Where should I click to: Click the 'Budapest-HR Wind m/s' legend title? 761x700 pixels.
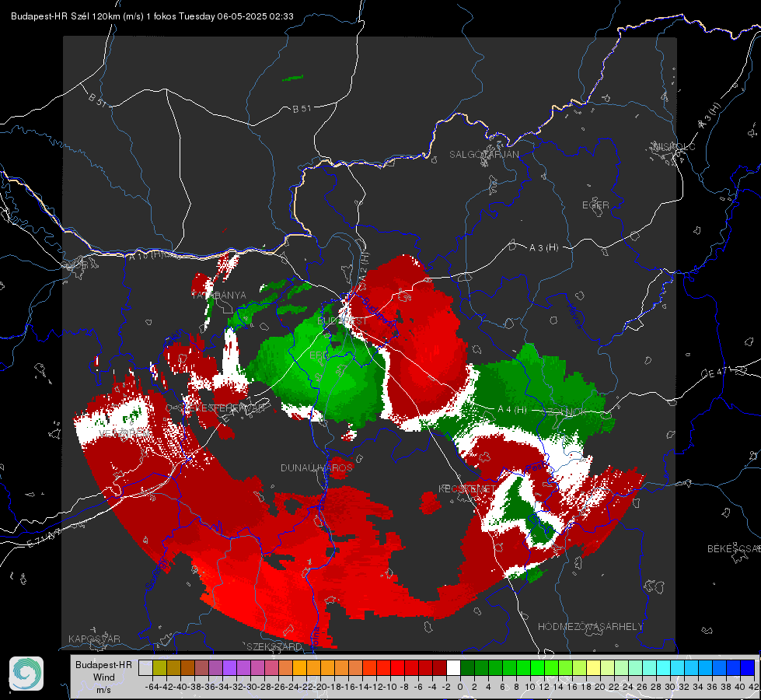pos(103,677)
